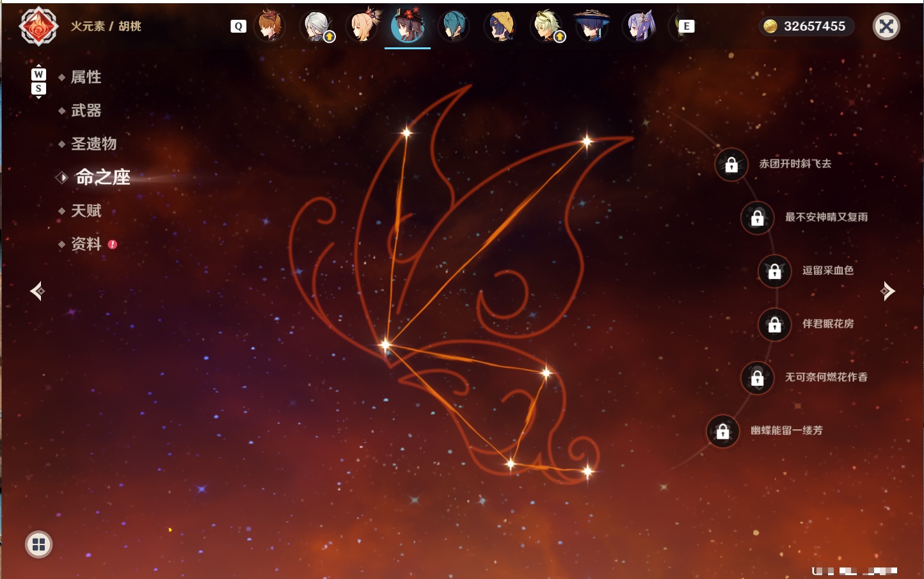Select constellation name 伴君眠花房
Viewport: 924px width, 579px height.
coord(828,324)
